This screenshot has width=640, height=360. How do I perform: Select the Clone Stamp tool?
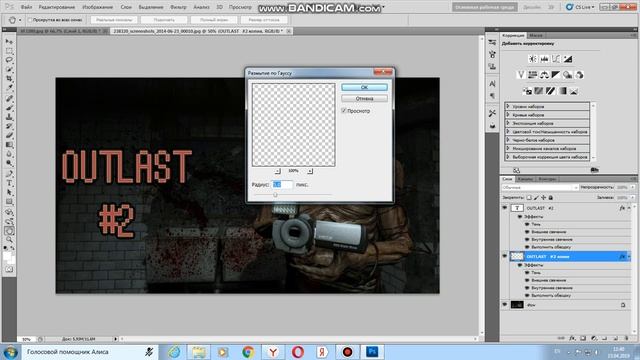pos(9,117)
